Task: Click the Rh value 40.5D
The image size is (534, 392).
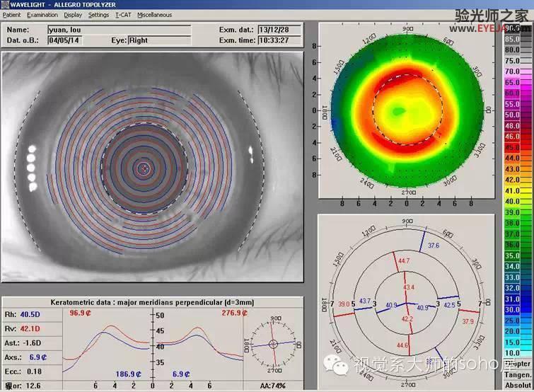Action: [30, 314]
